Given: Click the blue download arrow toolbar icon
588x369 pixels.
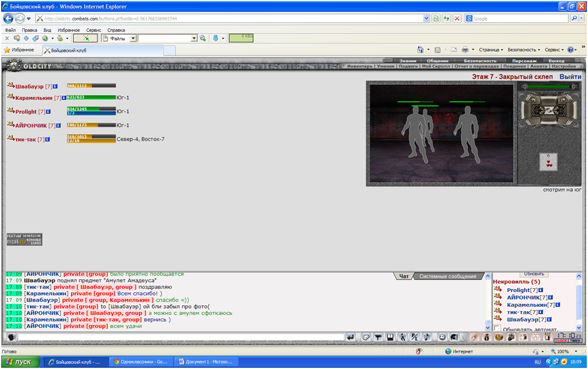Looking at the screenshot, I should tap(216, 39).
